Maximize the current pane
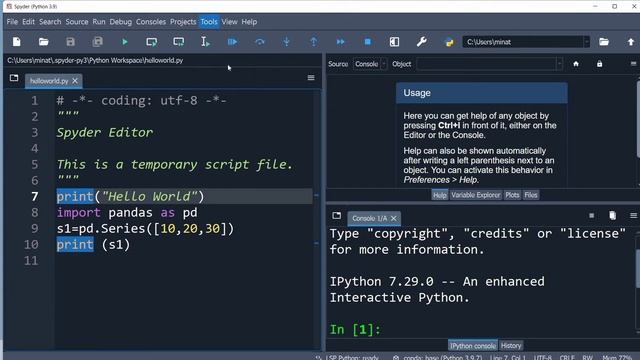 click(x=394, y=42)
